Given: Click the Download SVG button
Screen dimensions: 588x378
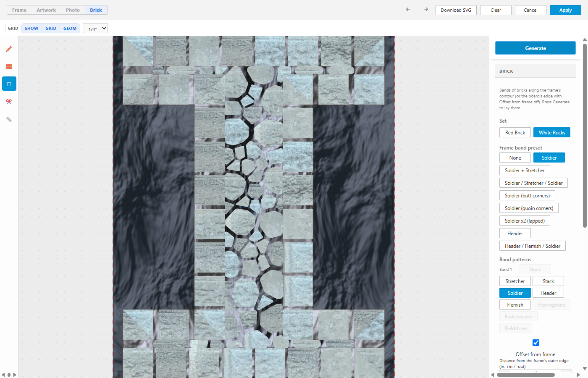Looking at the screenshot, I should point(456,10).
